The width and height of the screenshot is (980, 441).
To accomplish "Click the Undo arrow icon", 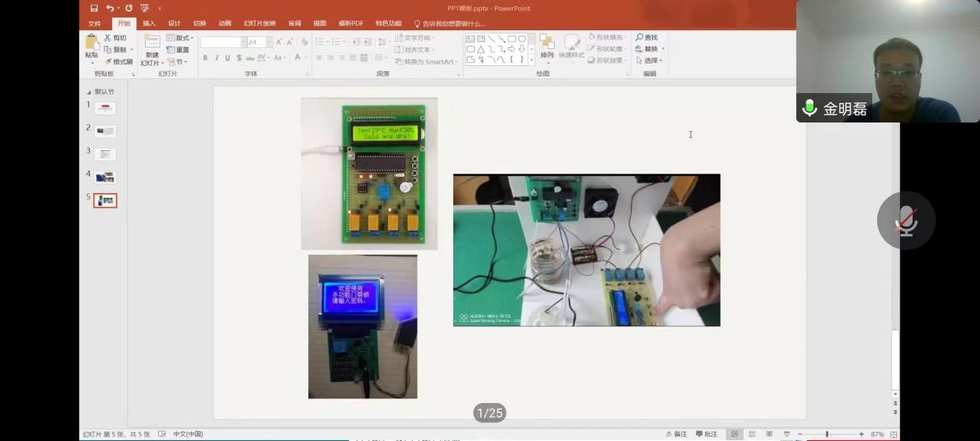I will [110, 9].
